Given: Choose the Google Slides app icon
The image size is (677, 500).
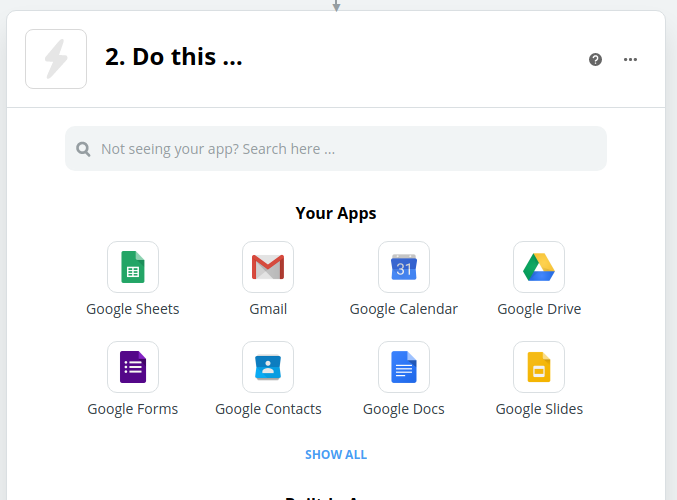Looking at the screenshot, I should pyautogui.click(x=539, y=367).
